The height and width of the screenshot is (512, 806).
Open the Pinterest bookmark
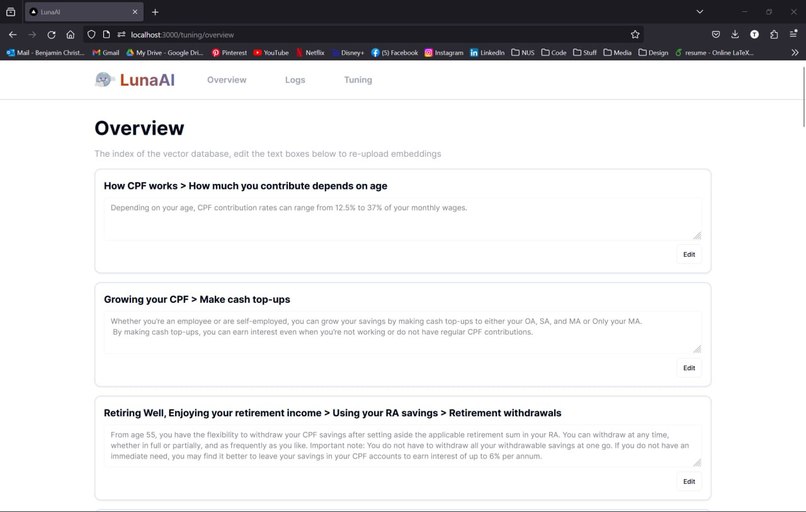pyautogui.click(x=229, y=52)
